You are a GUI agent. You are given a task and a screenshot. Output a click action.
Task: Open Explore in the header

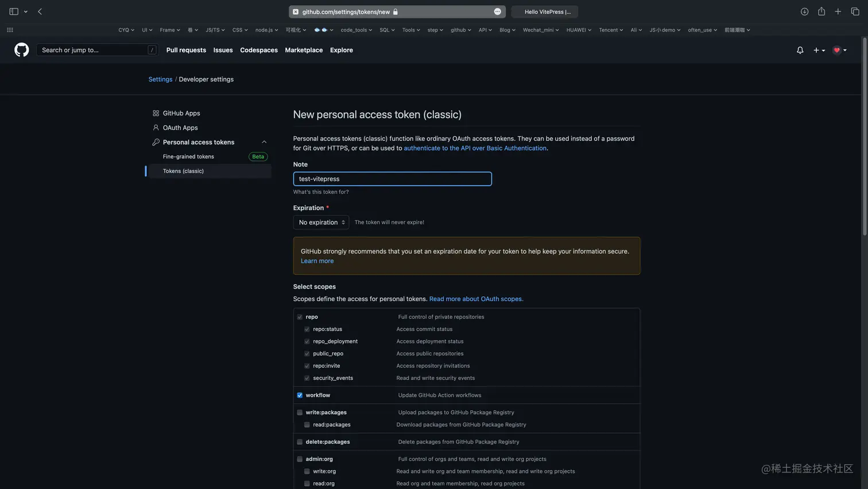tap(342, 50)
